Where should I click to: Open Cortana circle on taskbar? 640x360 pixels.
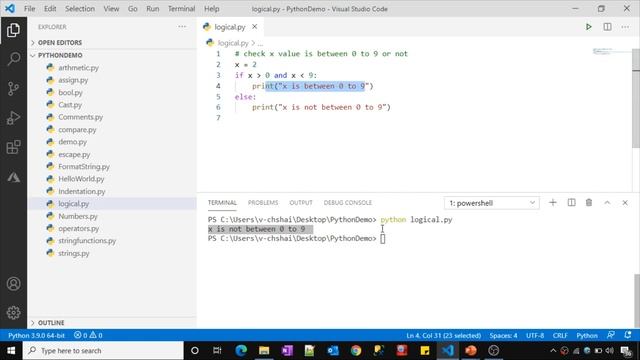tap(195, 351)
